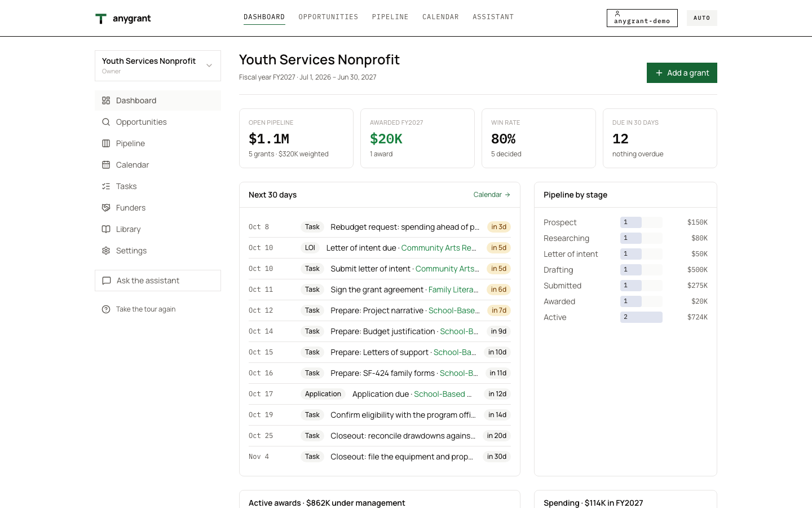Click the user icon above anygrant-demo
The width and height of the screenshot is (812, 508).
pyautogui.click(x=617, y=14)
